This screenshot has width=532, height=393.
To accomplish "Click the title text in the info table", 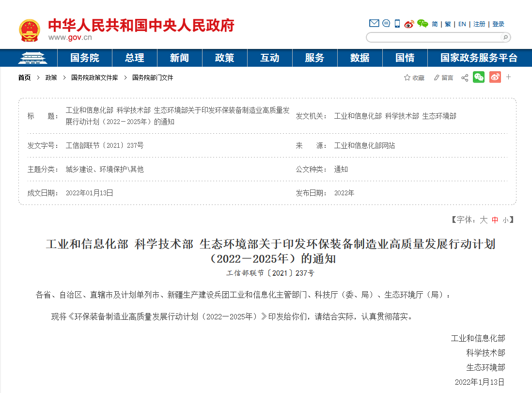I will click(x=177, y=116).
